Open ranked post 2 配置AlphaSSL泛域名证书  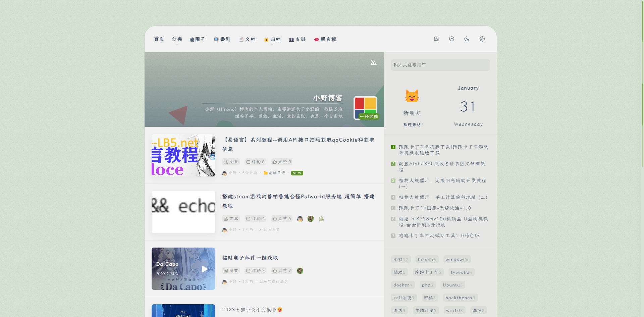[442, 167]
